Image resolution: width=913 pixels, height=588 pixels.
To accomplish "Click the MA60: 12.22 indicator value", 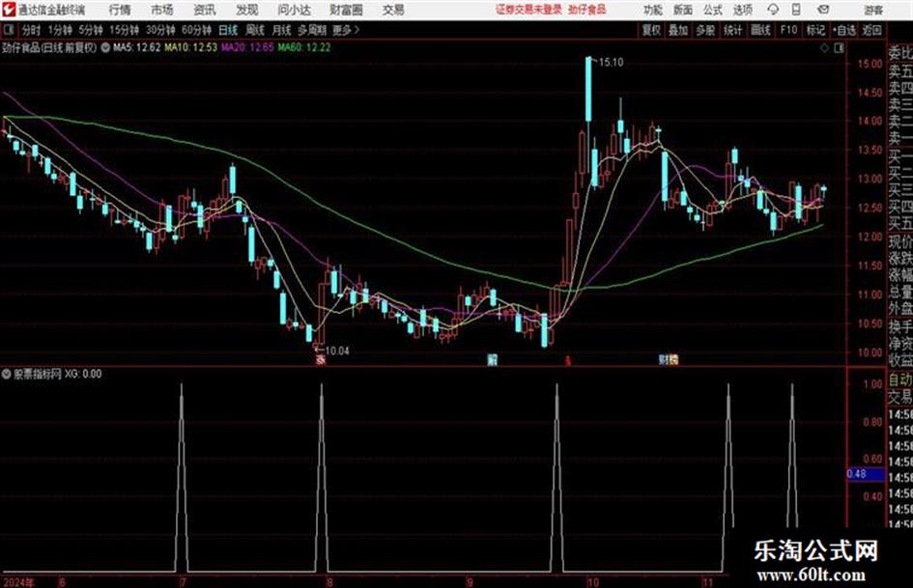I will click(x=304, y=47).
